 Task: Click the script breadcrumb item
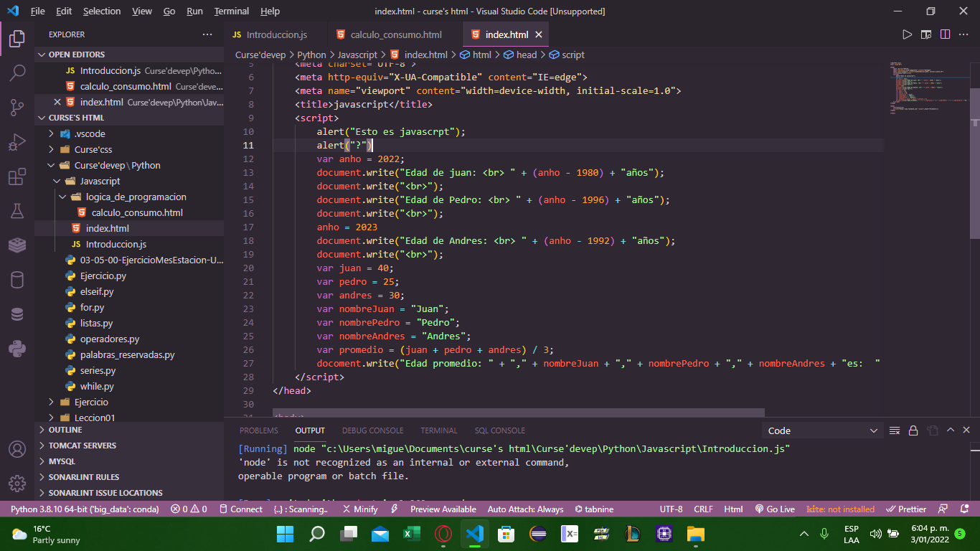pyautogui.click(x=567, y=55)
